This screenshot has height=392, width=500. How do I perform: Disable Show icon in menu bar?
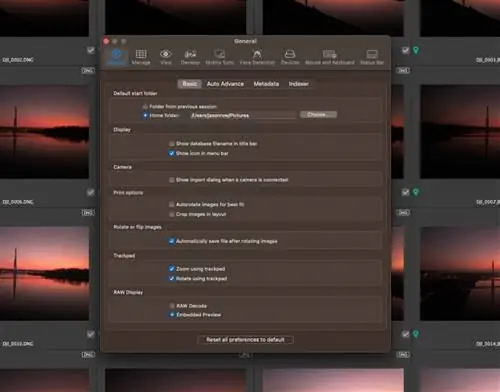[172, 153]
